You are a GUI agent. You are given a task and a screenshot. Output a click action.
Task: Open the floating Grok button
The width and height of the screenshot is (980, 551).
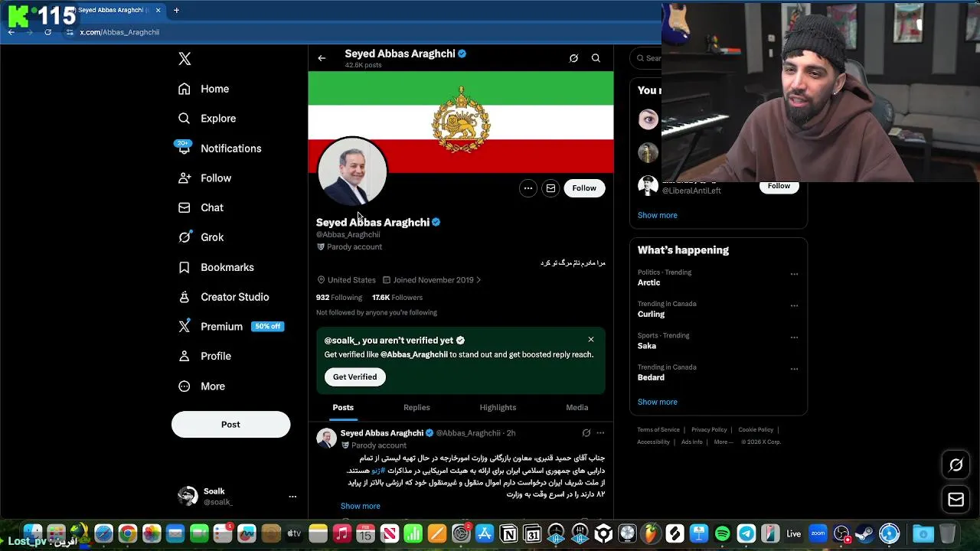tap(955, 465)
